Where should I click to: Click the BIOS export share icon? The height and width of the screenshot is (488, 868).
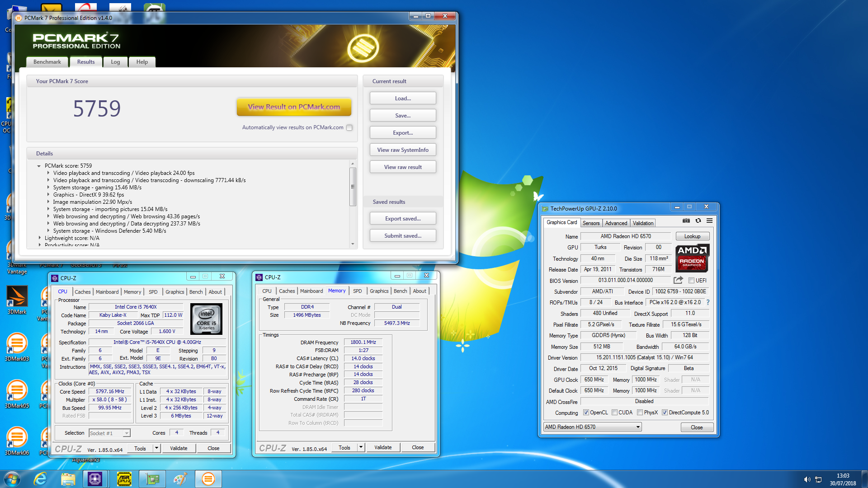tap(678, 280)
